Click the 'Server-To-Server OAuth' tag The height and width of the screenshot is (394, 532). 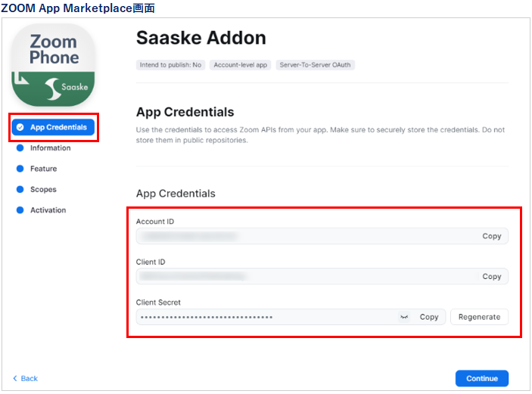pyautogui.click(x=316, y=65)
